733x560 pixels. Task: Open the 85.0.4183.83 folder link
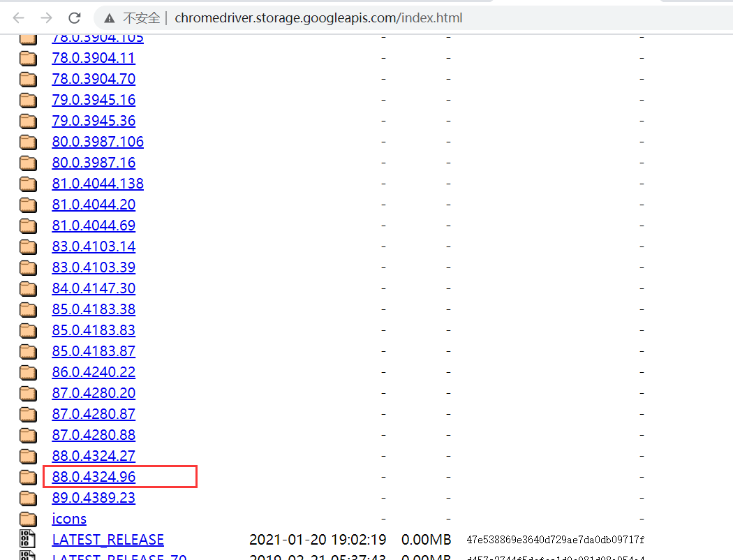pyautogui.click(x=94, y=330)
